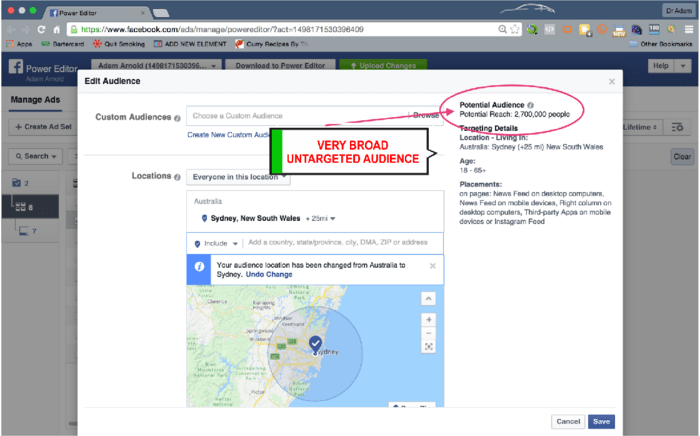Click Custom Audiences info icon
This screenshot has width=700, height=436.
click(x=177, y=118)
